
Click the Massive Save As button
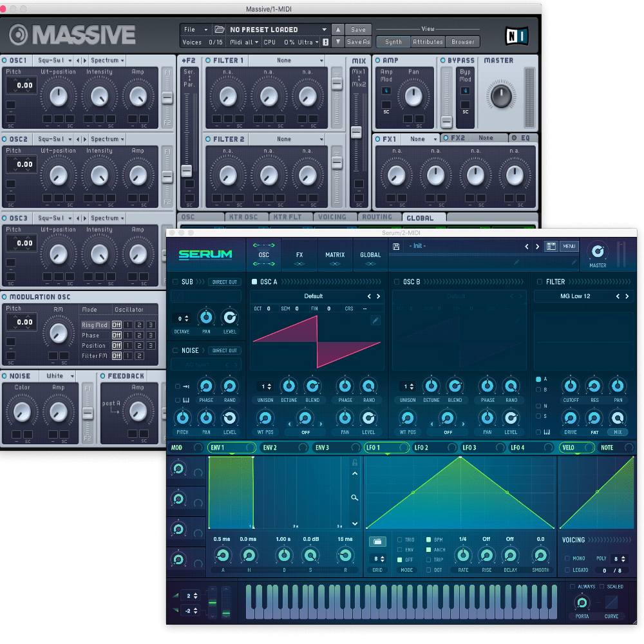coord(358,42)
